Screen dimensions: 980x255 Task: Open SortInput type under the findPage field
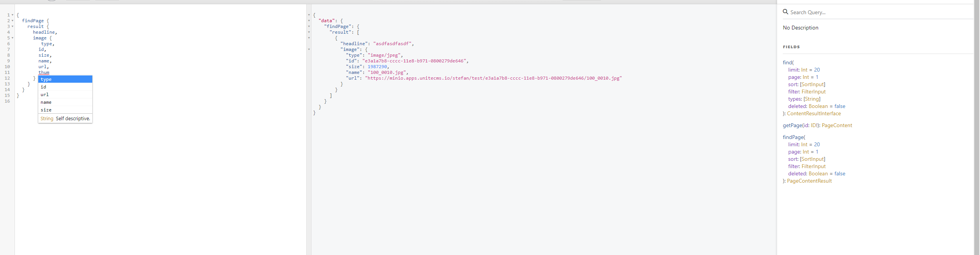point(812,159)
